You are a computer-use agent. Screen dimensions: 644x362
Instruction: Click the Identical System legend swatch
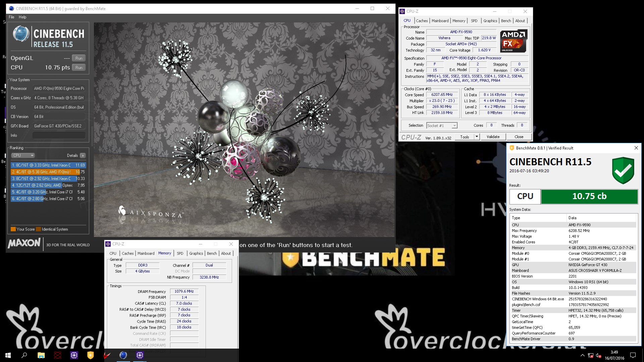[x=39, y=229]
